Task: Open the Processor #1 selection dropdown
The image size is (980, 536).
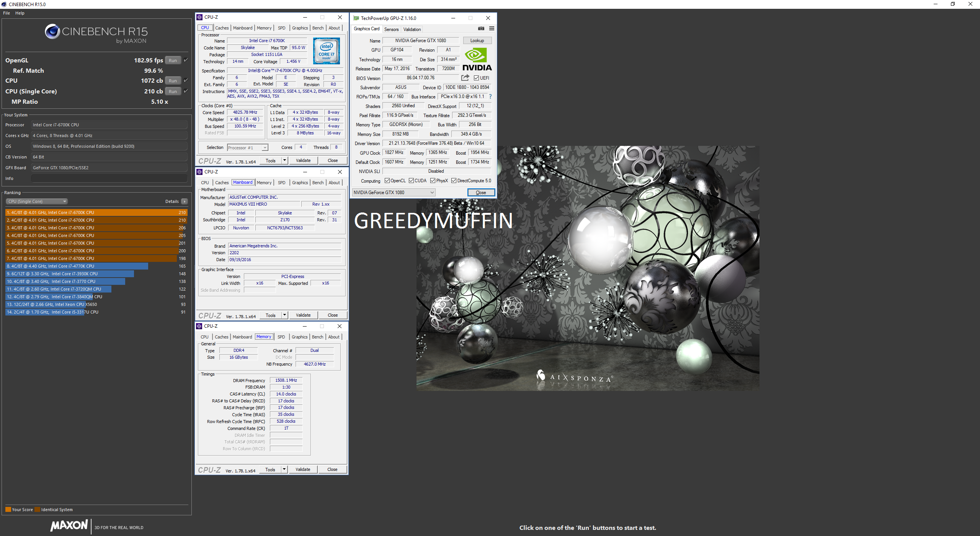Action: pos(248,148)
